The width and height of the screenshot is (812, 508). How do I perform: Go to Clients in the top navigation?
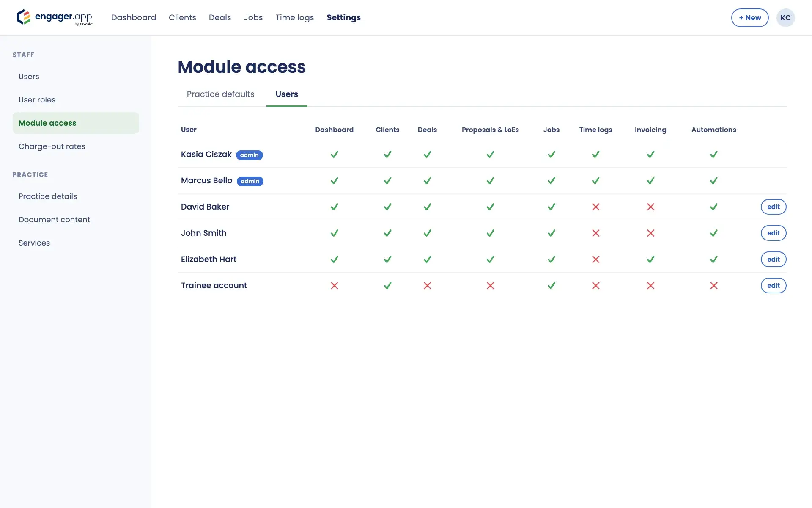pyautogui.click(x=182, y=17)
